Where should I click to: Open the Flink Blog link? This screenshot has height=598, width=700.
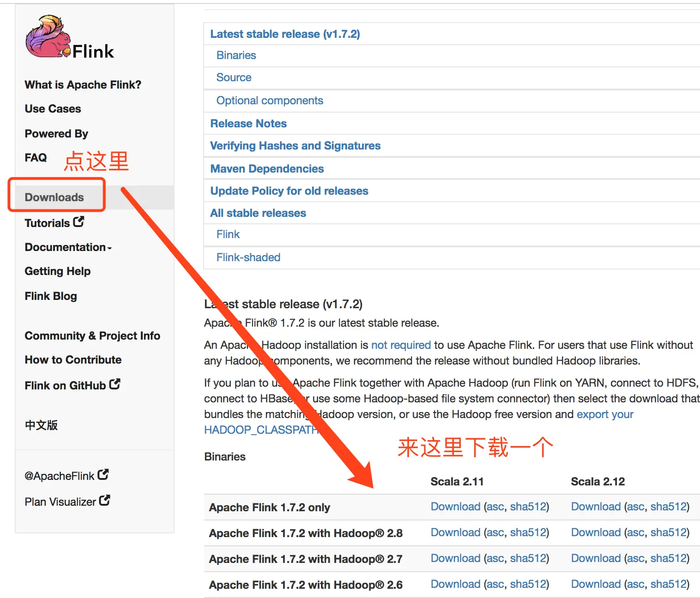(x=51, y=296)
